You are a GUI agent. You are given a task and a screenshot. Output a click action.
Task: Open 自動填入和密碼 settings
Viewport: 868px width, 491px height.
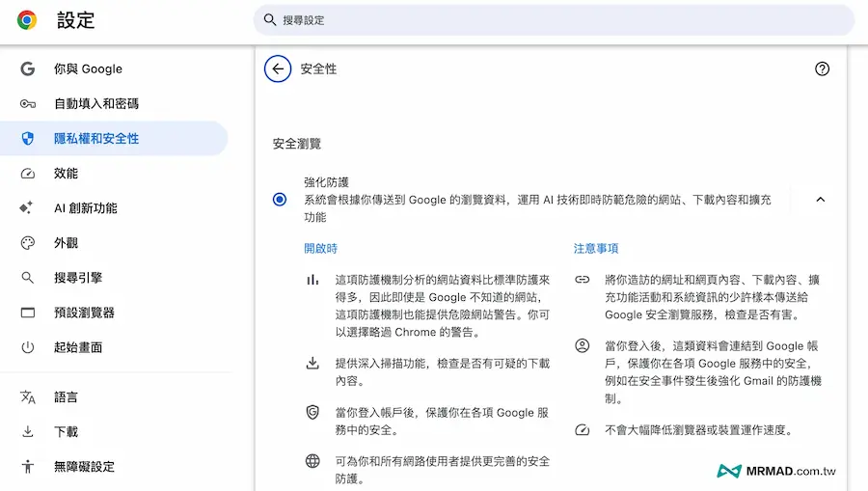tap(114, 103)
